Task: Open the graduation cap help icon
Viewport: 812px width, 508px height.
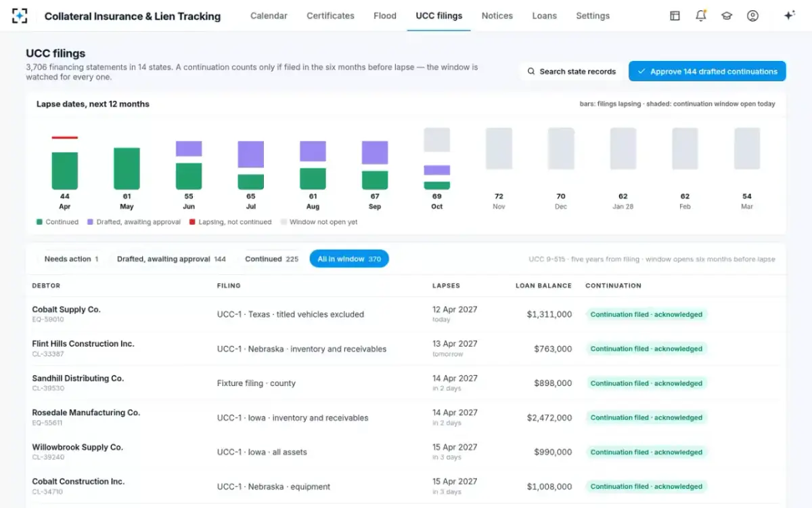Action: coord(727,16)
